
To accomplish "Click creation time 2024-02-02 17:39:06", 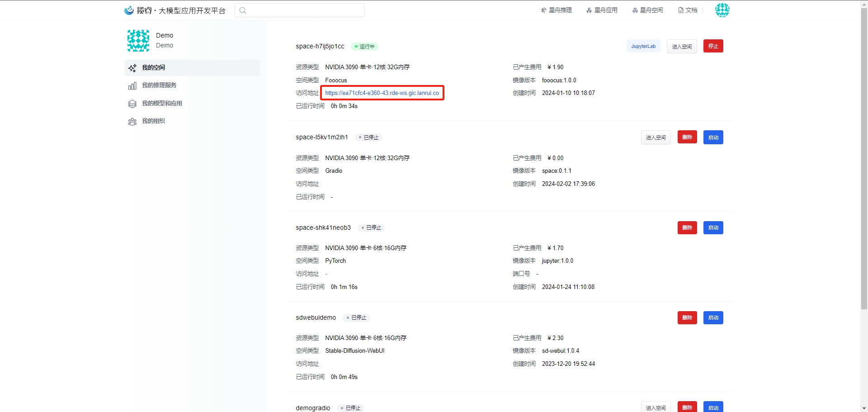I will pos(568,184).
